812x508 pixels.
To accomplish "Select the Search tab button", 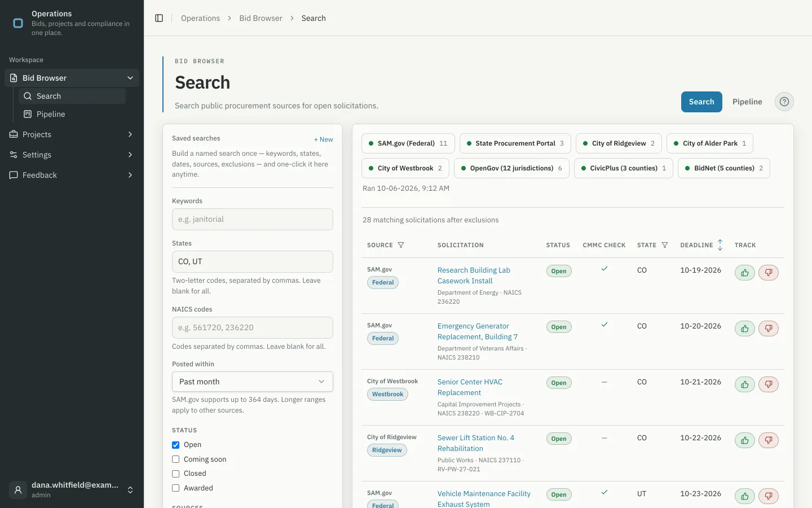I will click(701, 102).
